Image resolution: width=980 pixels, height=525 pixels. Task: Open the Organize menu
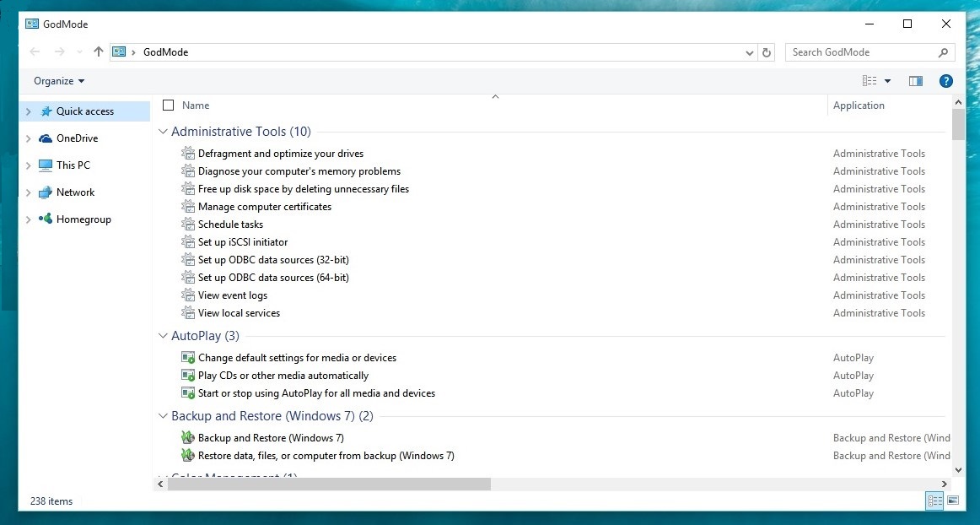coord(59,81)
